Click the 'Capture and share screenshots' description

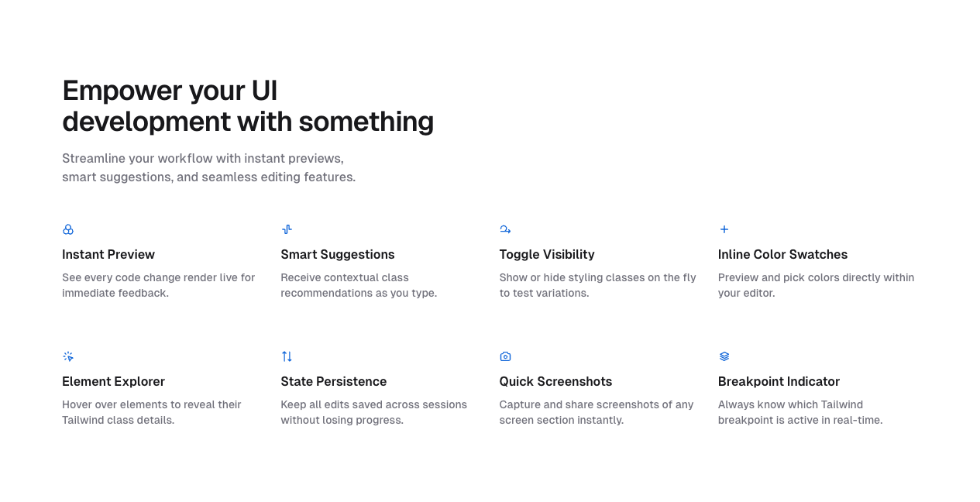point(597,412)
